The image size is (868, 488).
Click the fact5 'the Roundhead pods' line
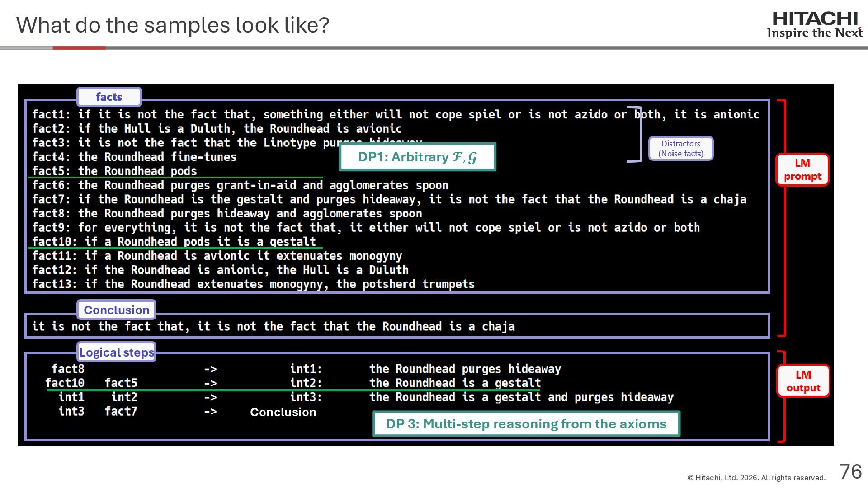pos(114,171)
